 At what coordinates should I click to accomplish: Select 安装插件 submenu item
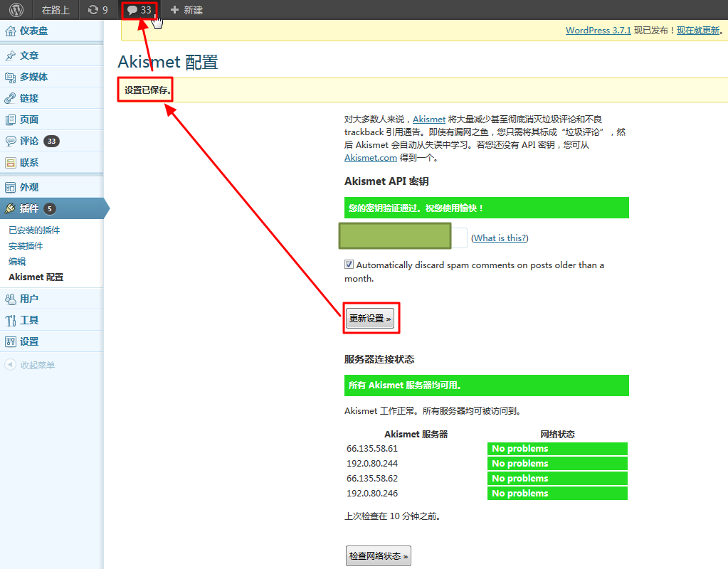coord(26,246)
